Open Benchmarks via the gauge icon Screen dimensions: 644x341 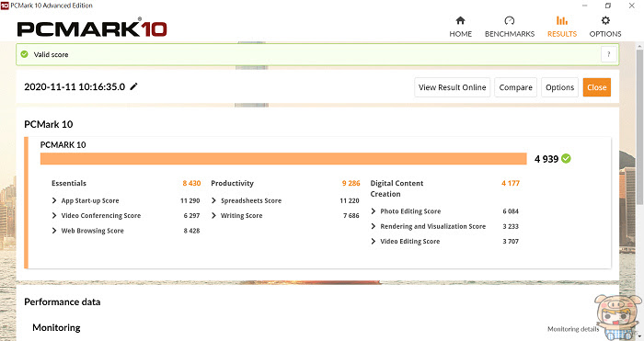[510, 20]
